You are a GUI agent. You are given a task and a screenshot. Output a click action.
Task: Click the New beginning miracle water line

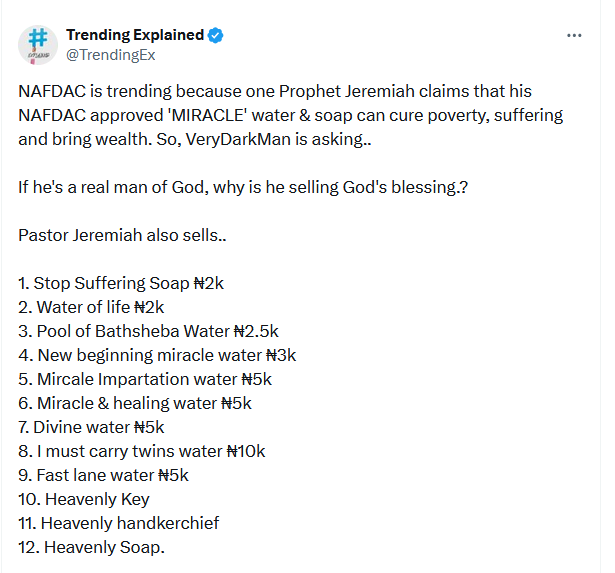tap(157, 355)
